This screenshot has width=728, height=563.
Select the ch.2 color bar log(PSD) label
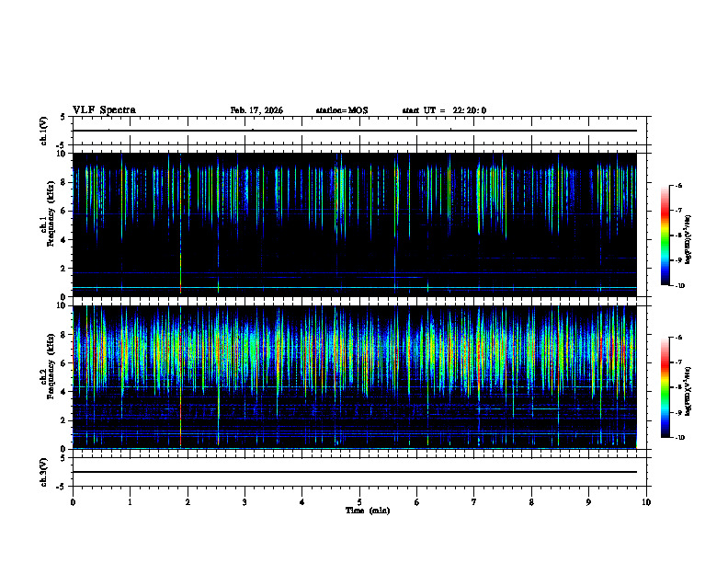[x=688, y=391]
